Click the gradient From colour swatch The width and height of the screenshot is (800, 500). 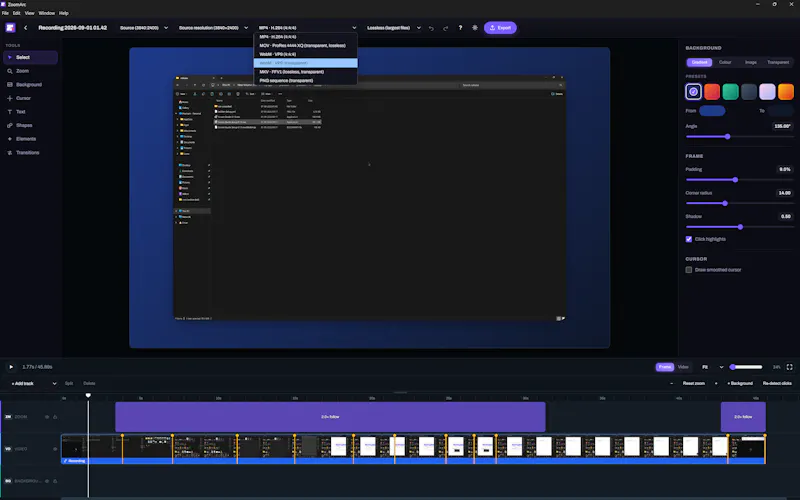point(712,111)
